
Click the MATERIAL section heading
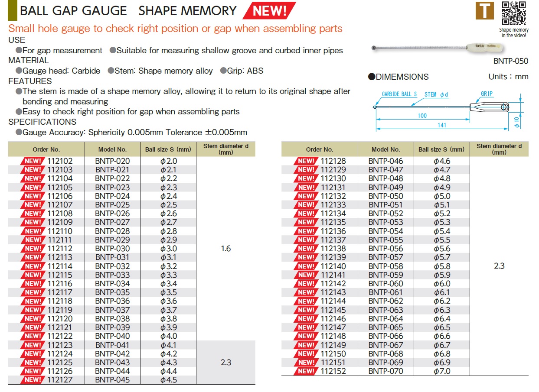pos(29,60)
